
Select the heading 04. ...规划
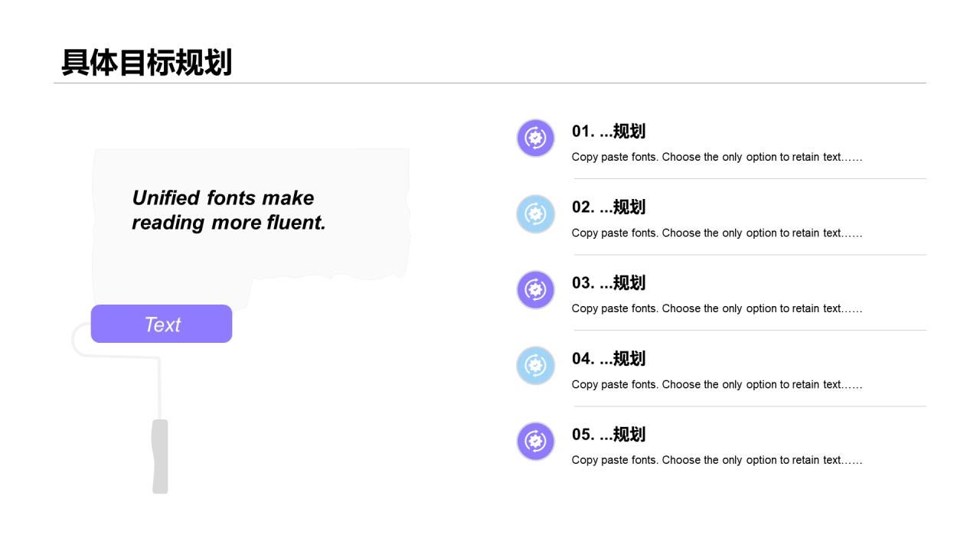609,358
